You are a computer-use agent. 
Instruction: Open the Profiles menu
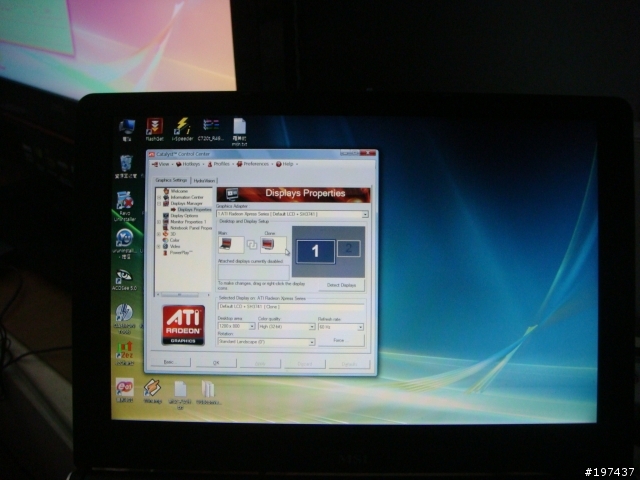(x=220, y=164)
